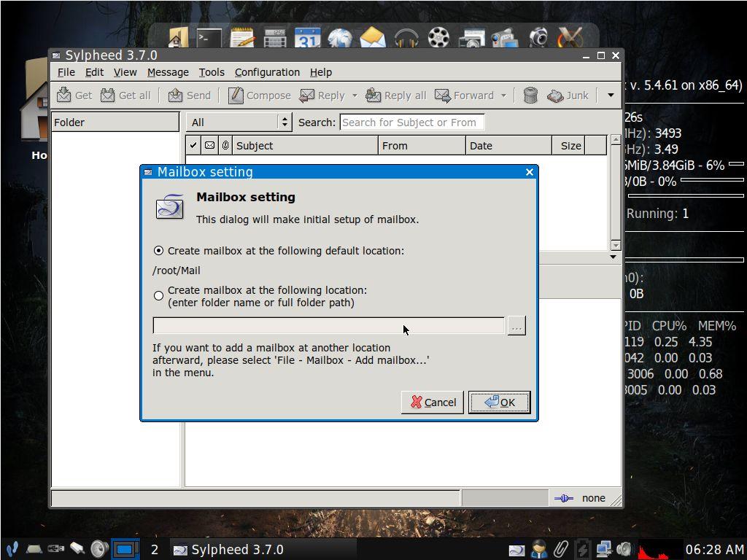Click the Search for Subject or From field
The image size is (747, 560).
click(411, 122)
